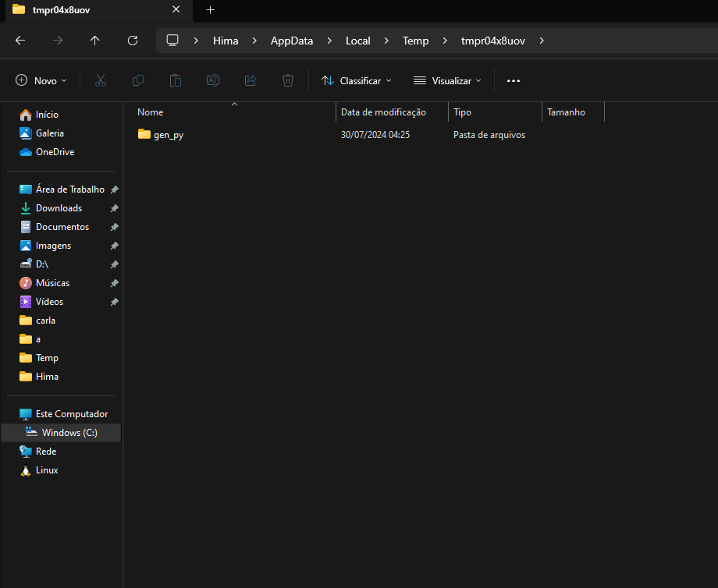Viewport: 718px width, 588px height.
Task: Click pin icon next to Área de Trabalho
Action: pos(115,190)
